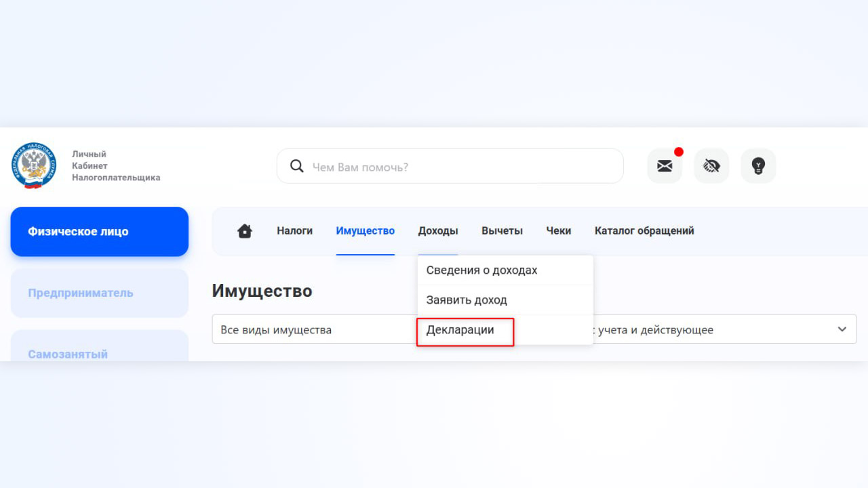Open the 'Имущество' tab
The width and height of the screenshot is (868, 488).
pos(365,231)
